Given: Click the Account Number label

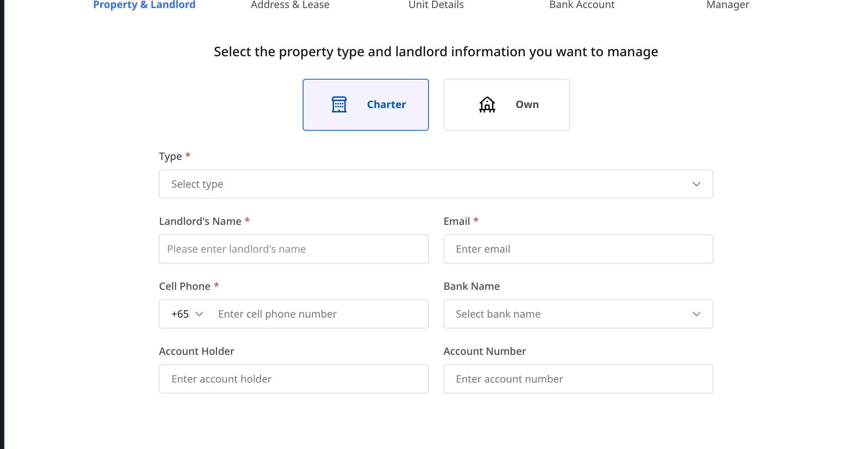Looking at the screenshot, I should 485,351.
